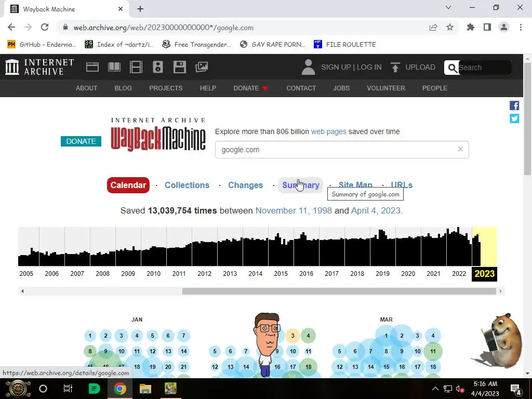The image size is (532, 399).
Task: Click the teal DONATE button
Action: click(81, 141)
